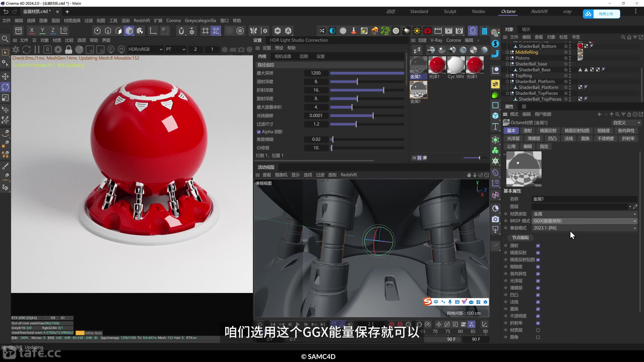644x362 pixels.
Task: Toggle the 粗糙度 channel checkbox
Action: 538,267
